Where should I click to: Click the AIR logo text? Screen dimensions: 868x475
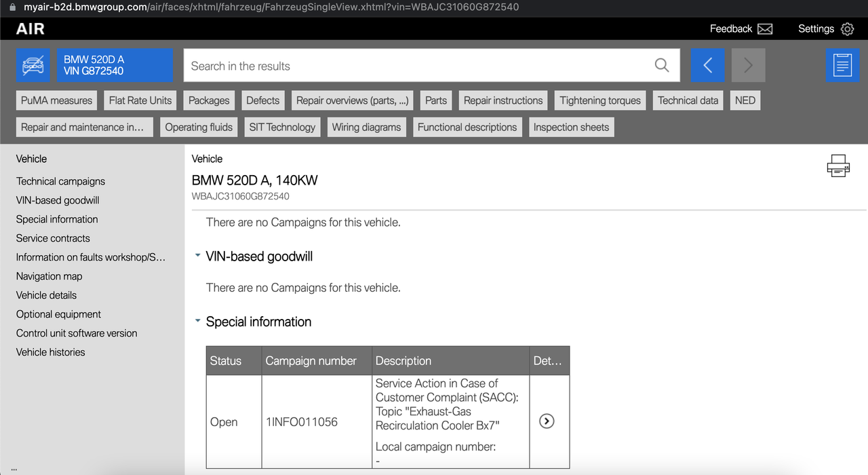pos(31,29)
